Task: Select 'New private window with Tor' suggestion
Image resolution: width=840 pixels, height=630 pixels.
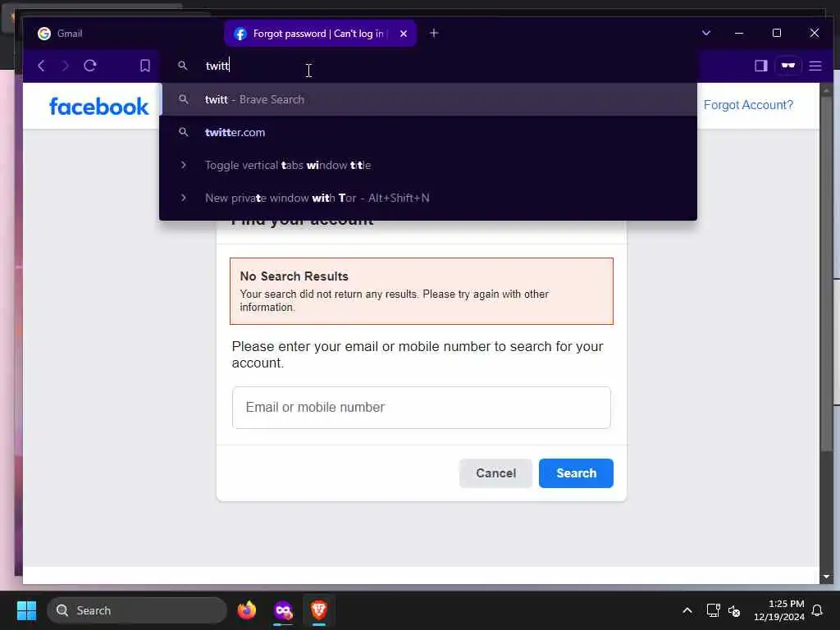Action: [x=428, y=198]
